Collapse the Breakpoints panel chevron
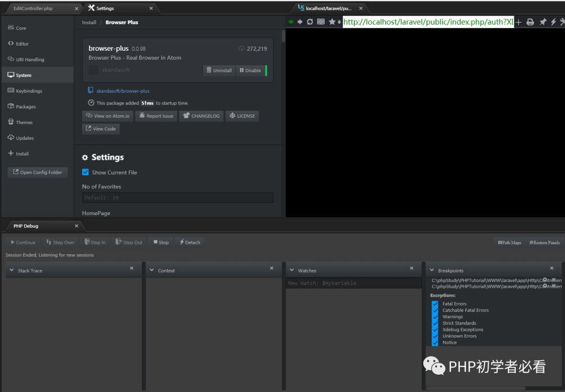Viewport: 565px width, 392px height. [x=432, y=270]
